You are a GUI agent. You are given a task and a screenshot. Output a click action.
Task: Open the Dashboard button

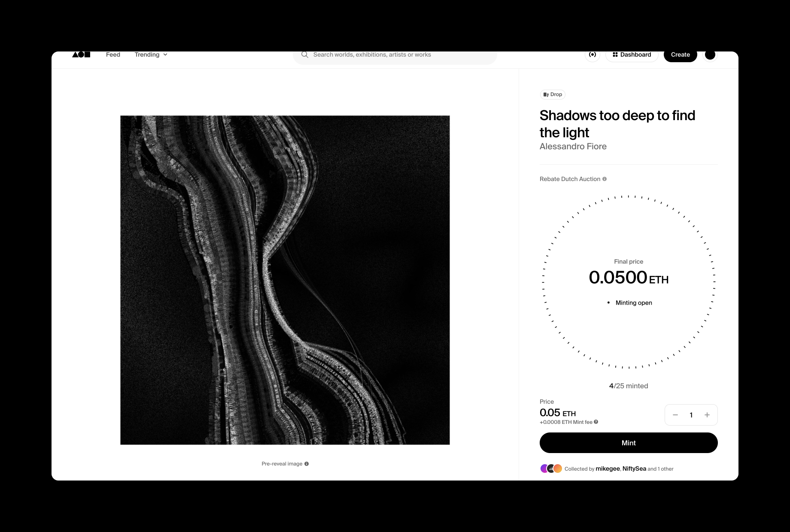click(632, 54)
